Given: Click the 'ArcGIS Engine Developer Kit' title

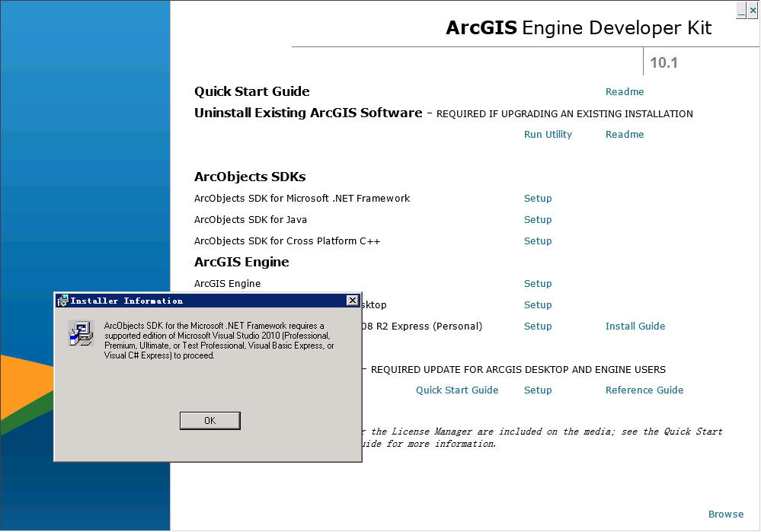Looking at the screenshot, I should click(x=578, y=27).
